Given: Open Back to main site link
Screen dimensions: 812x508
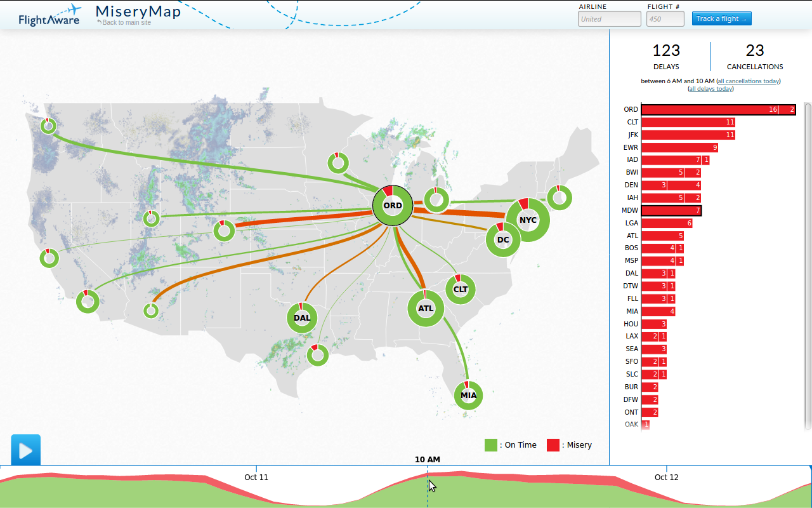Looking at the screenshot, I should 124,23.
